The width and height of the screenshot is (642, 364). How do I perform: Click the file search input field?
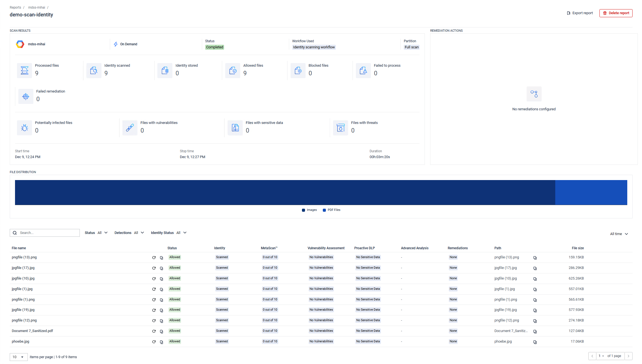click(48, 233)
